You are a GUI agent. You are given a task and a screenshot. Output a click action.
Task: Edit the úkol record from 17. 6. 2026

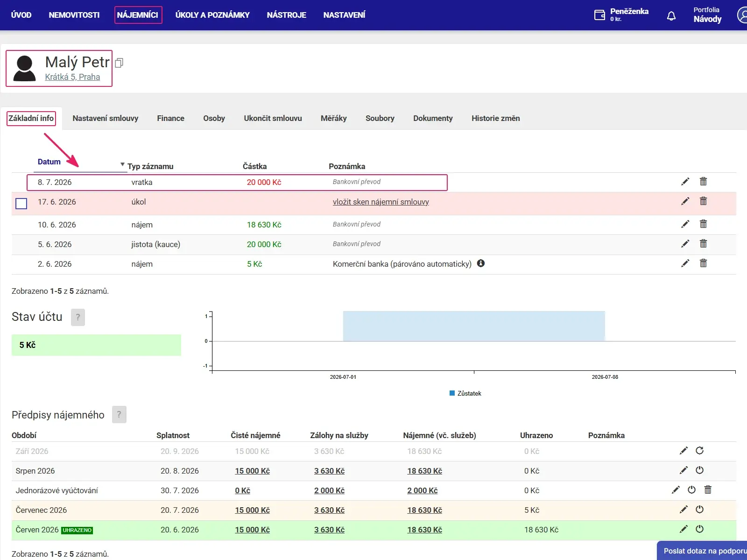[x=685, y=201]
